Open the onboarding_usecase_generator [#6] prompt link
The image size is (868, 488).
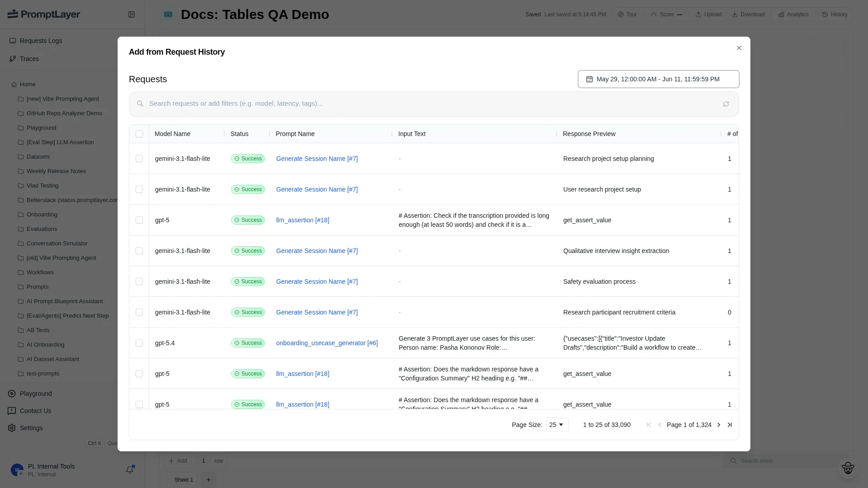pyautogui.click(x=327, y=343)
